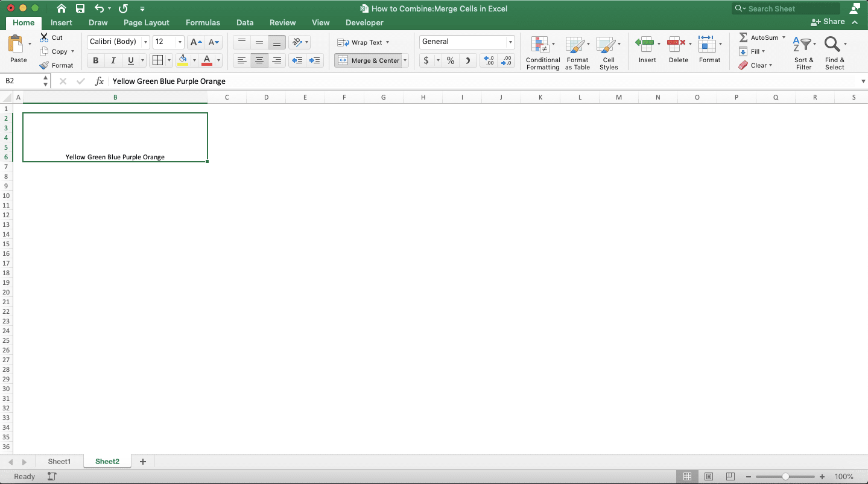868x484 pixels.
Task: Adjust the zoom slider handle
Action: click(x=785, y=477)
